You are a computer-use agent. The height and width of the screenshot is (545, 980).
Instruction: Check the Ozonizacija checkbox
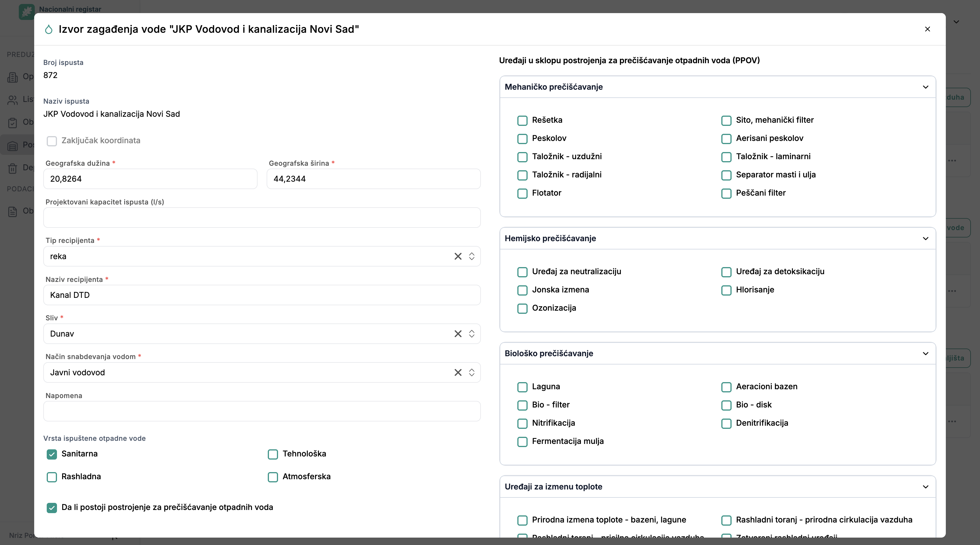[x=522, y=308]
